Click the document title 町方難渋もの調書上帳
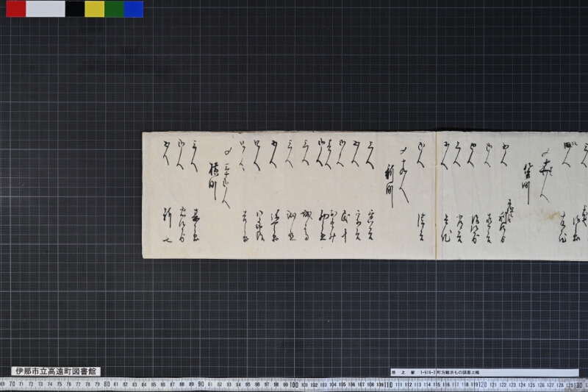The image size is (588, 392). [x=458, y=372]
